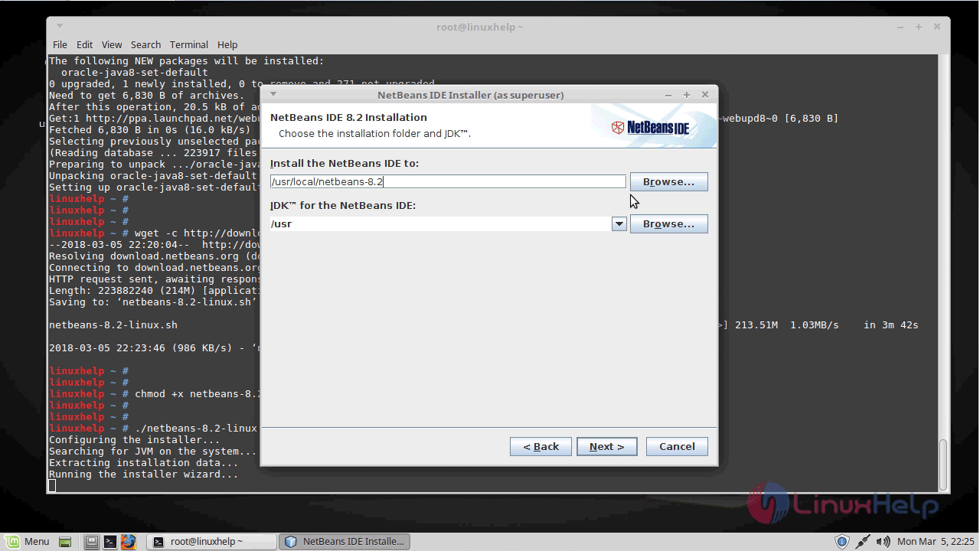
Task: Open the installer window menu triangle icon
Action: tap(273, 94)
